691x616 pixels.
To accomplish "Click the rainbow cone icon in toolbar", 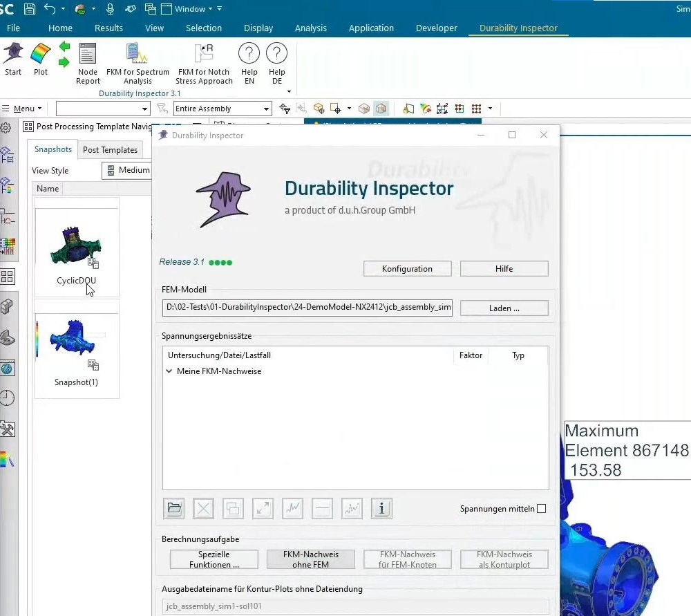I will coord(425,109).
